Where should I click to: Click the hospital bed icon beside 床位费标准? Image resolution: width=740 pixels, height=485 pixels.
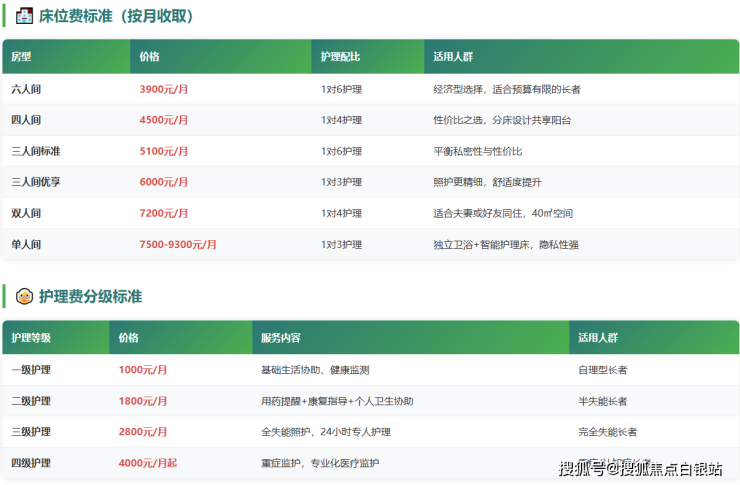tap(25, 16)
